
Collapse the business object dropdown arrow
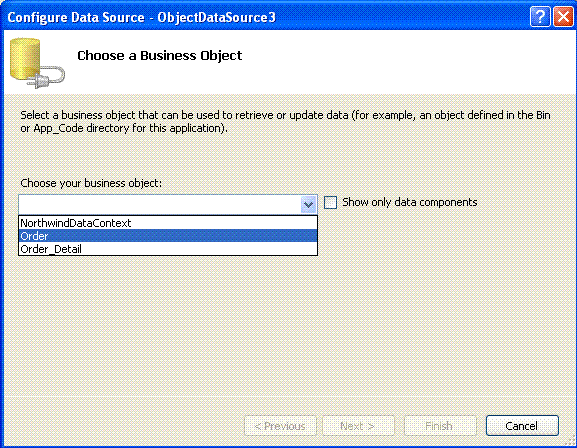click(308, 205)
